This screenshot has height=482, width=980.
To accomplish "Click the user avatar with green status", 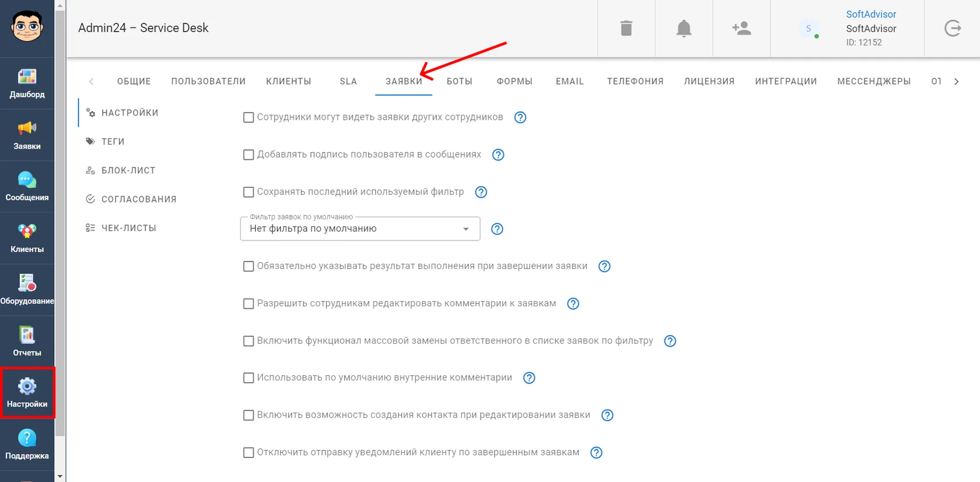I will pos(808,28).
